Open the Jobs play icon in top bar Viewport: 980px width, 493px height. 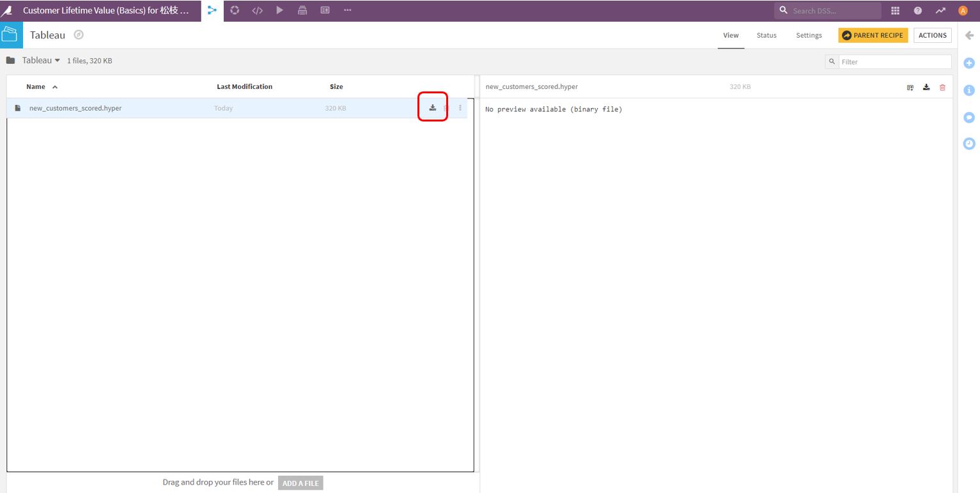[x=279, y=10]
